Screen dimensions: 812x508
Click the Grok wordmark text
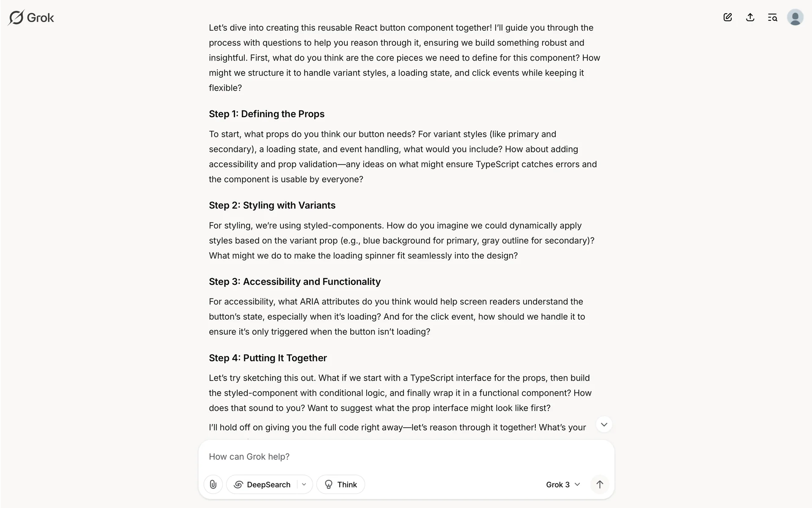tap(41, 18)
